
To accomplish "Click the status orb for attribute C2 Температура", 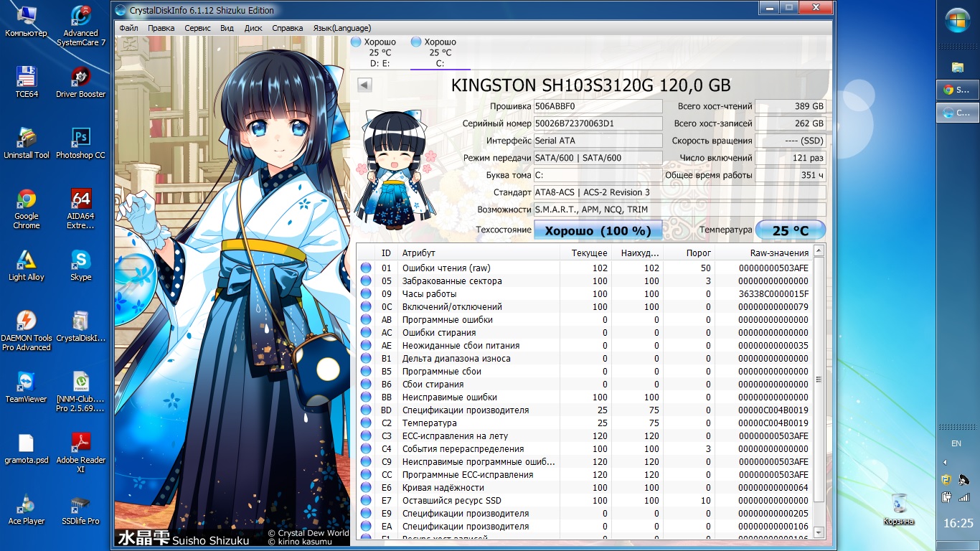I will (366, 423).
